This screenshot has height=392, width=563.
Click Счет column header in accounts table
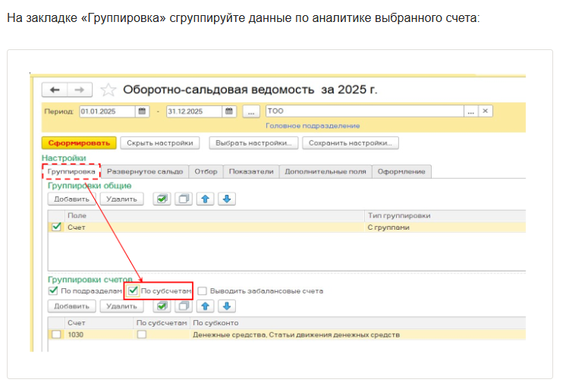[x=99, y=323]
